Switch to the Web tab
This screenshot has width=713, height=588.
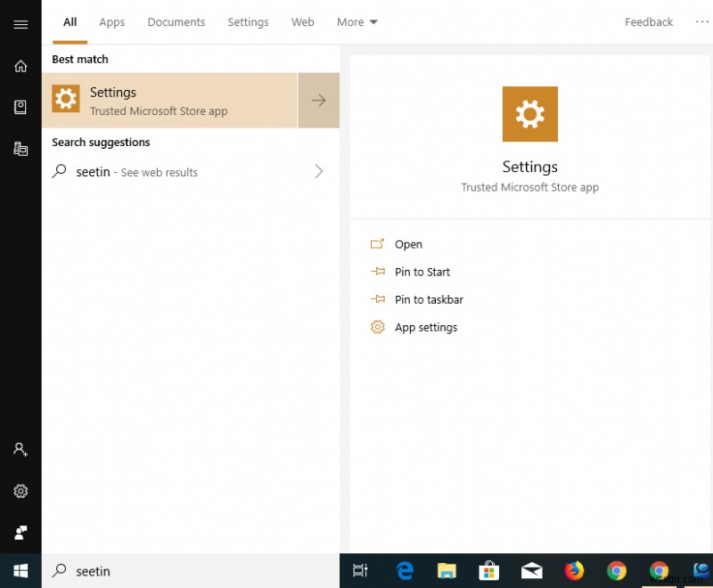(x=302, y=21)
